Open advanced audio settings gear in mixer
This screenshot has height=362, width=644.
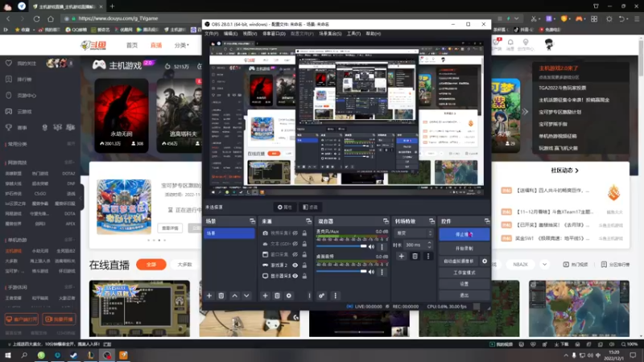[321, 295]
